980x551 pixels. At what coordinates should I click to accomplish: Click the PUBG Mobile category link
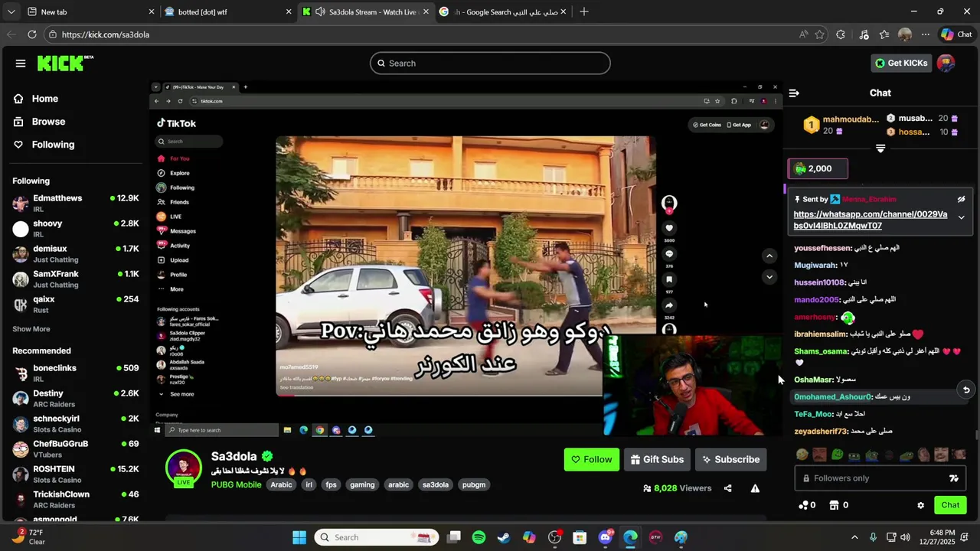pos(236,484)
